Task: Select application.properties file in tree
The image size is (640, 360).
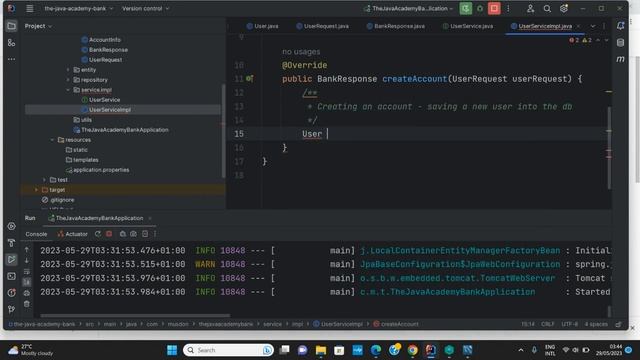Action: coord(101,170)
